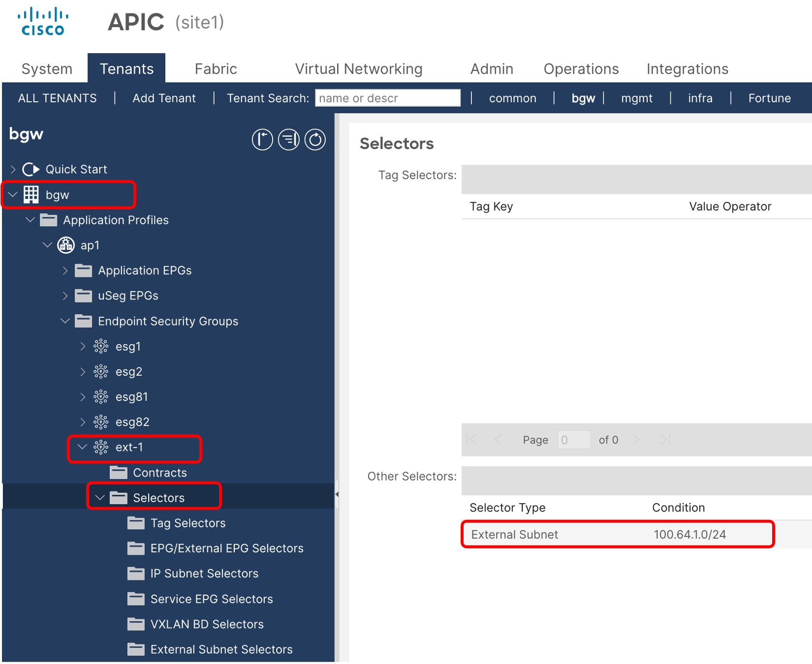This screenshot has width=812, height=664.
Task: Expand the uSeg EPGs node
Action: [65, 296]
